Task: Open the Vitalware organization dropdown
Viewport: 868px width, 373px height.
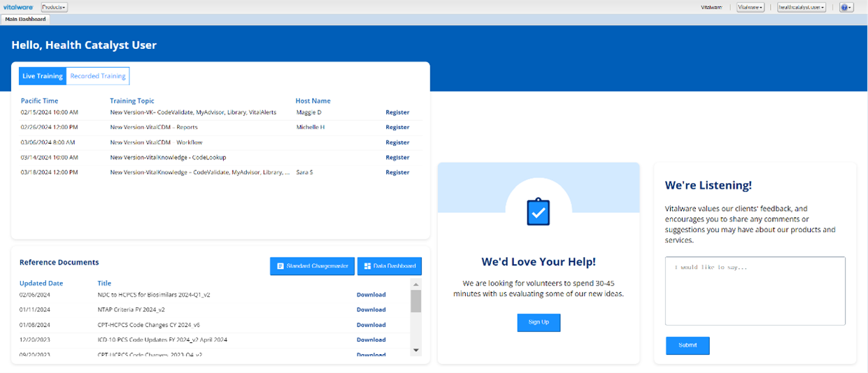Action: coord(750,7)
